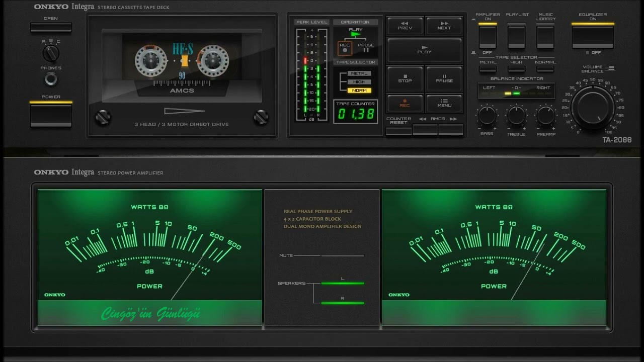Click the "STEREO POWER AMPLIFIER" label
This screenshot has width=644, height=362.
(130, 173)
